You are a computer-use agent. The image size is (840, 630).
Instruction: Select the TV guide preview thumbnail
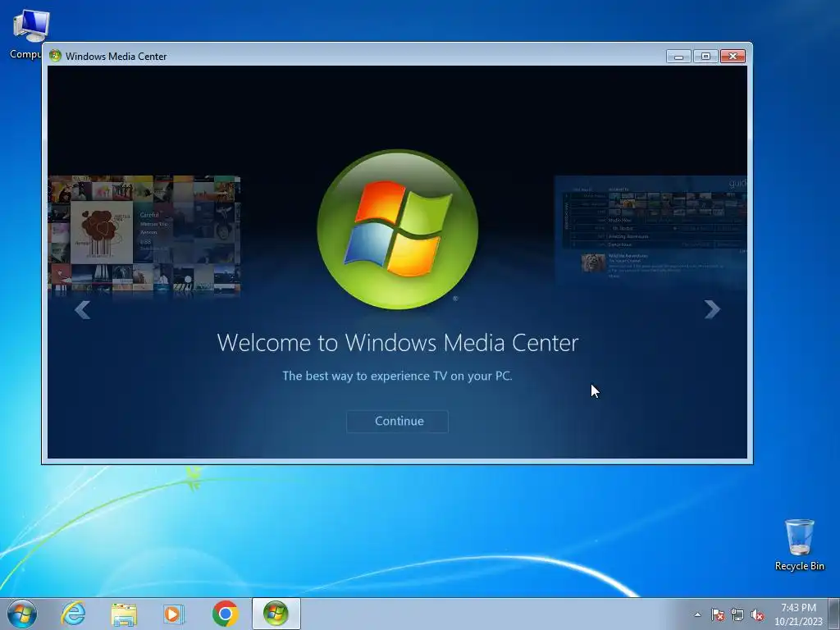coord(651,231)
